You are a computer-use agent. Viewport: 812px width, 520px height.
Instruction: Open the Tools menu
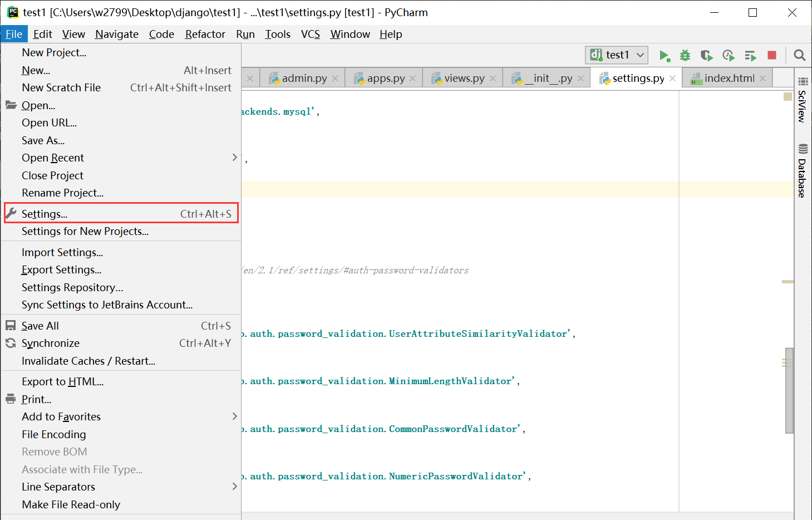click(278, 34)
